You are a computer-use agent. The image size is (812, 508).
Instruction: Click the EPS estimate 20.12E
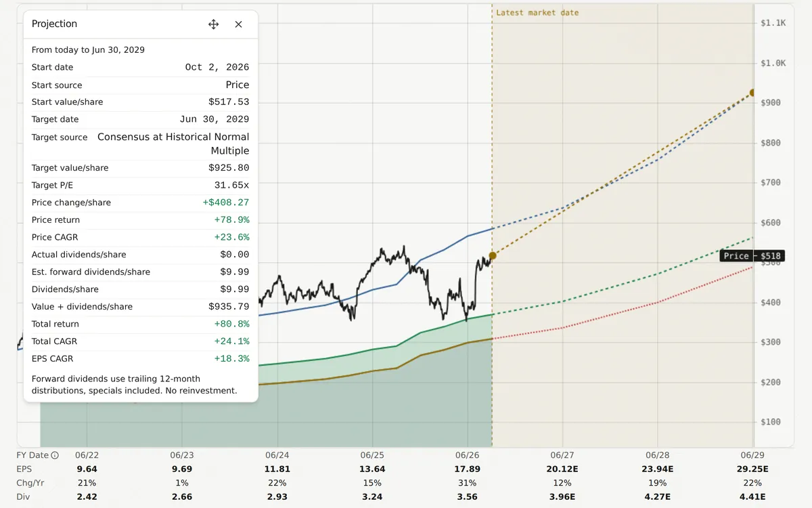(x=562, y=469)
